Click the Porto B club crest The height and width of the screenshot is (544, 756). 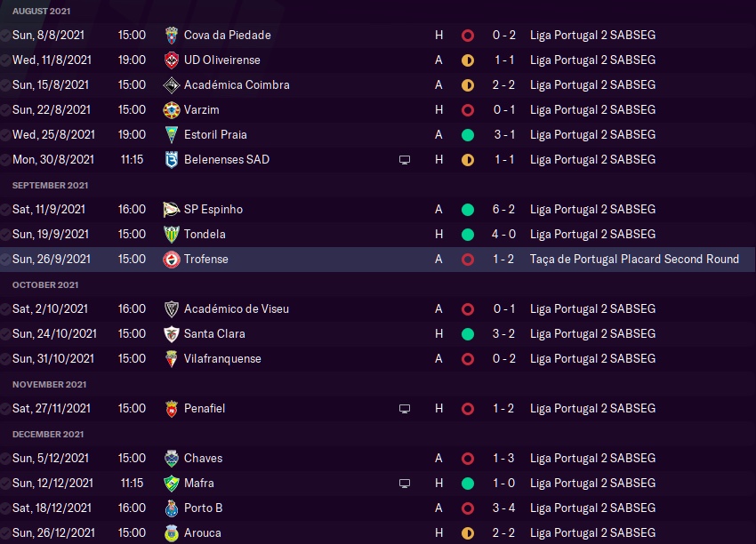point(172,508)
